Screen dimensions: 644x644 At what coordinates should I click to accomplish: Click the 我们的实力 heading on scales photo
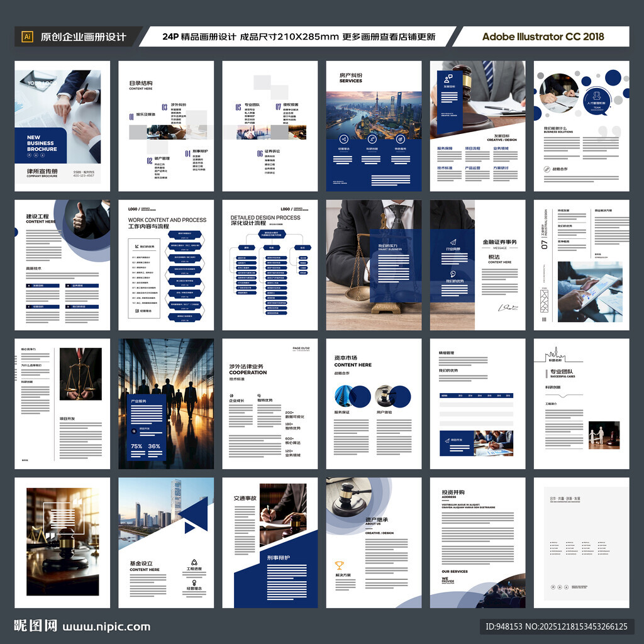coord(387,246)
